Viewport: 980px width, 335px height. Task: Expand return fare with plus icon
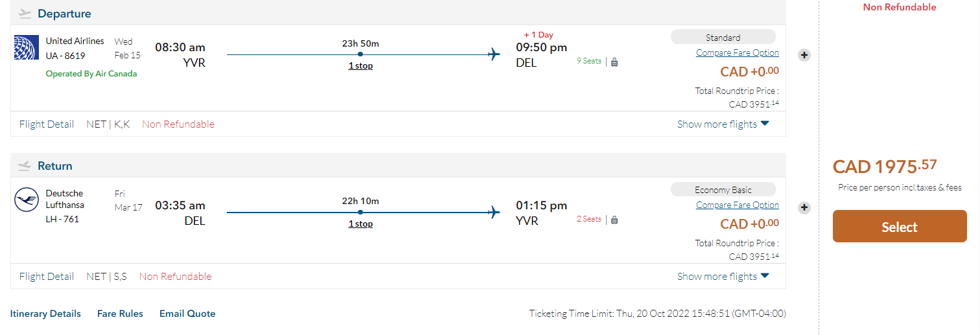pyautogui.click(x=804, y=207)
